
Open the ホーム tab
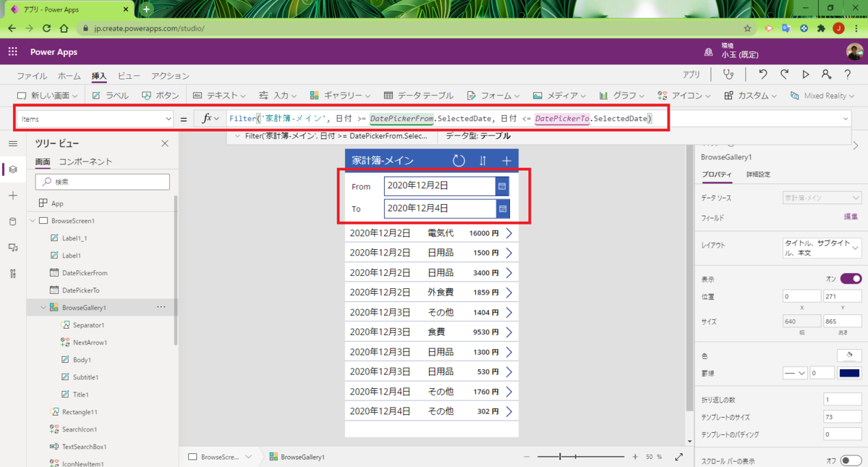(69, 76)
